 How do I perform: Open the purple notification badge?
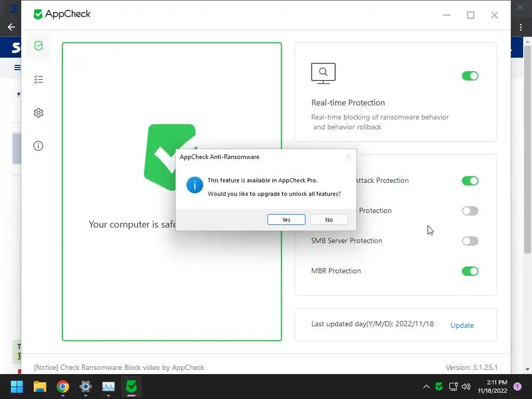pos(517,387)
